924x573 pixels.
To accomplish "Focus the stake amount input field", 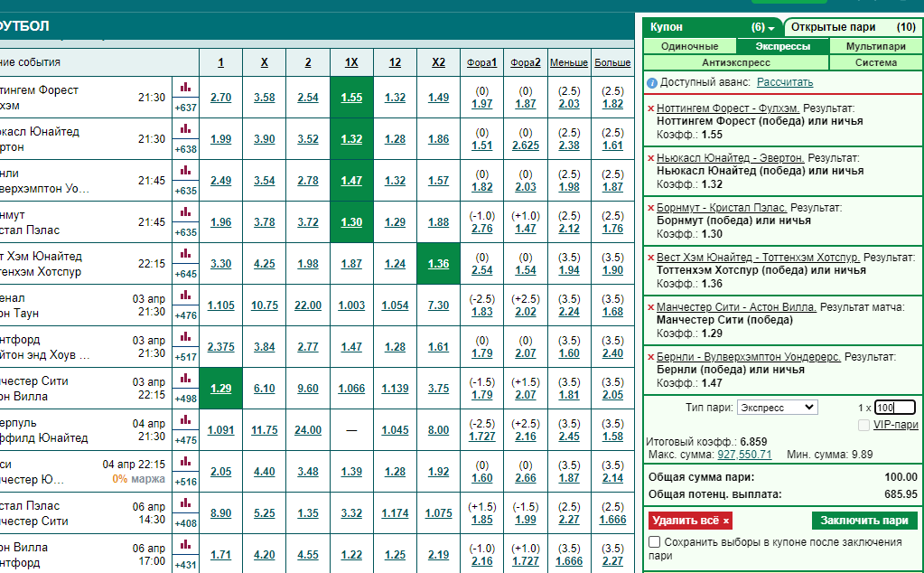I will 894,408.
